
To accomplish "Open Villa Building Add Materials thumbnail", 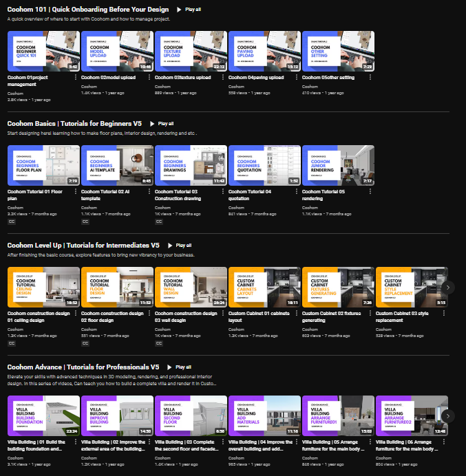I will [x=264, y=416].
